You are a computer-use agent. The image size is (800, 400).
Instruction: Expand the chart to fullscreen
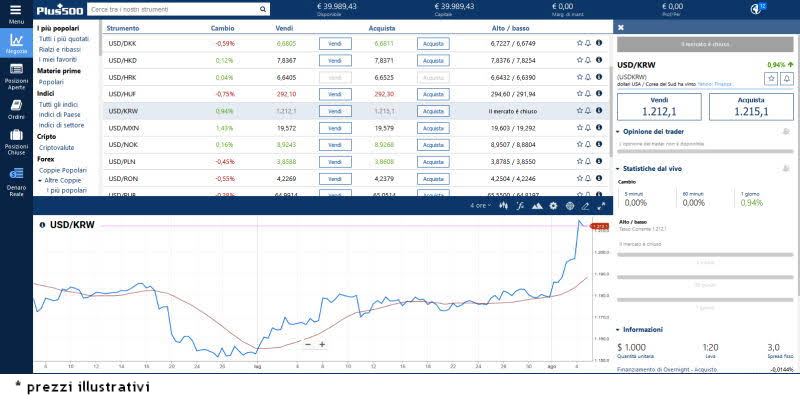601,206
